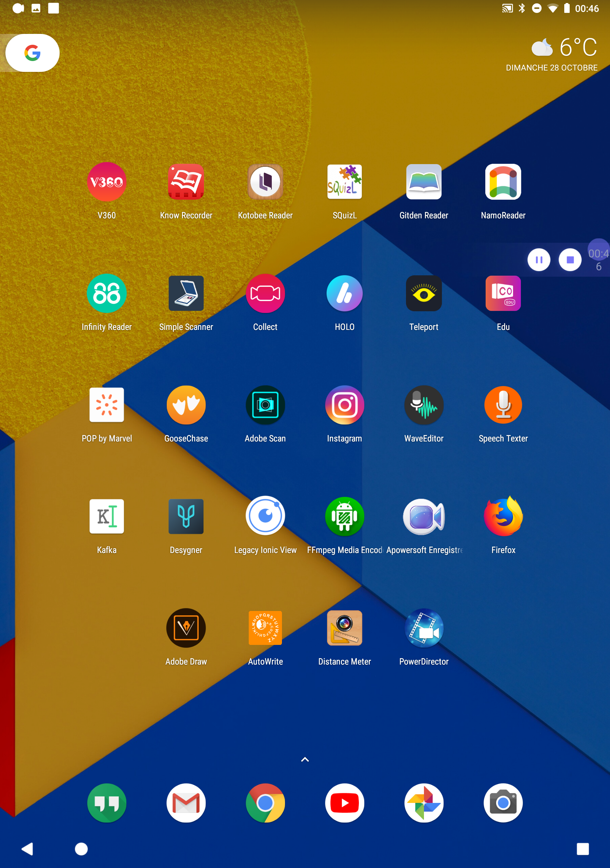
Task: Launch Instagram
Action: point(344,405)
